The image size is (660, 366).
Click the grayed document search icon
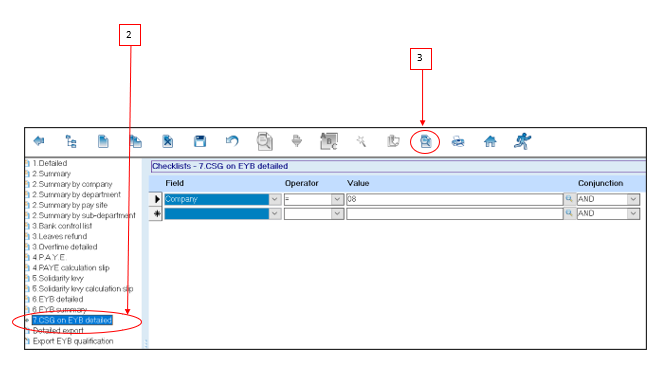pyautogui.click(x=265, y=141)
